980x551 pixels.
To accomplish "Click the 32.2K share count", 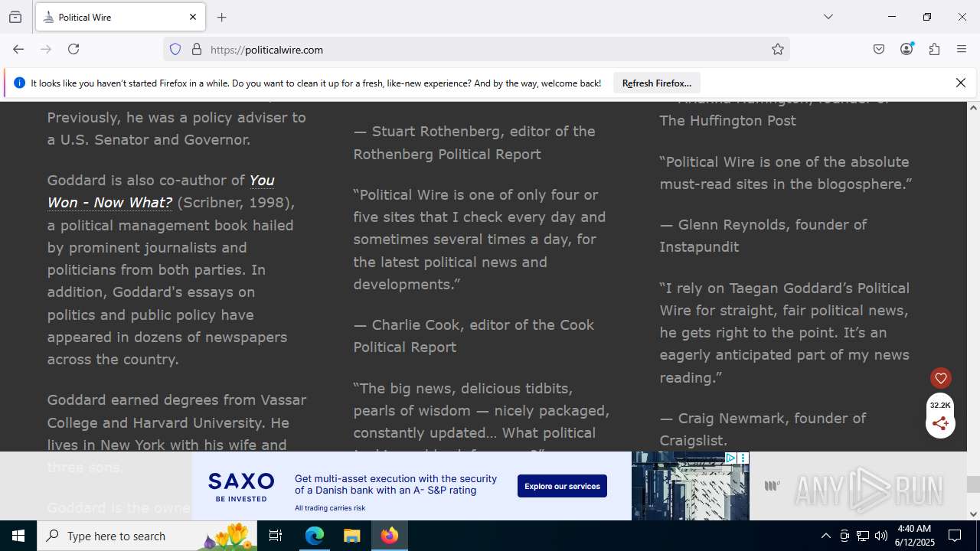I will coord(940,405).
